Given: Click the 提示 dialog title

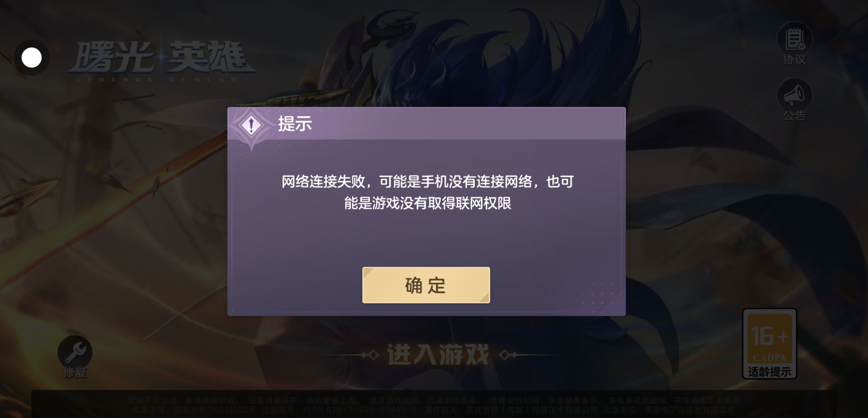Looking at the screenshot, I should (295, 124).
